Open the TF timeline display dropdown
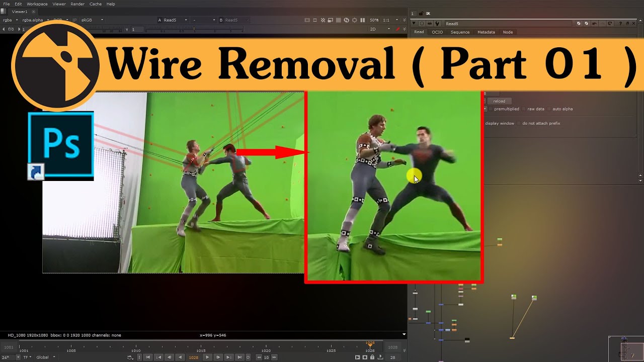This screenshot has width=644, height=362. (27, 357)
